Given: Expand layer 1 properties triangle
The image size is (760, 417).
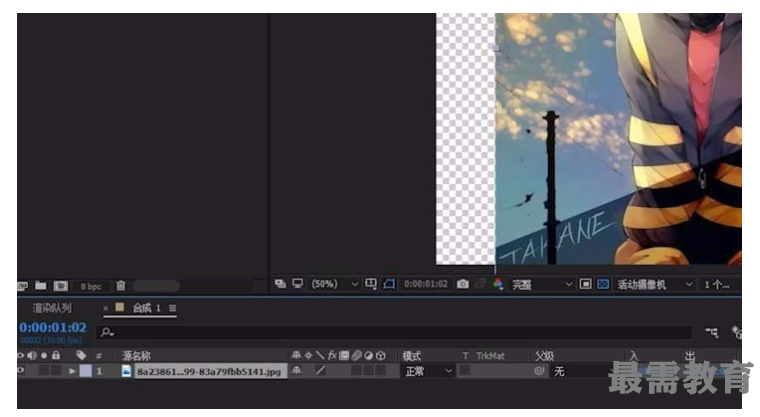Looking at the screenshot, I should pyautogui.click(x=72, y=371).
